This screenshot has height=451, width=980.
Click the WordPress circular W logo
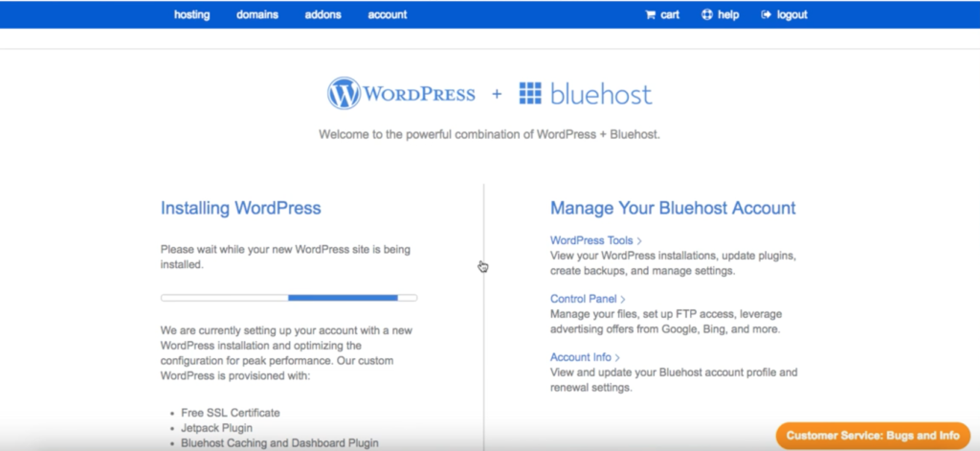(344, 93)
